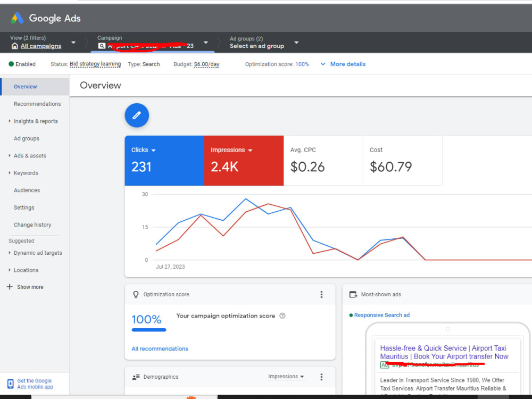Viewport: 532px width, 399px height.
Task: Open the All campaigns view dropdown arrow
Action: 73,43
